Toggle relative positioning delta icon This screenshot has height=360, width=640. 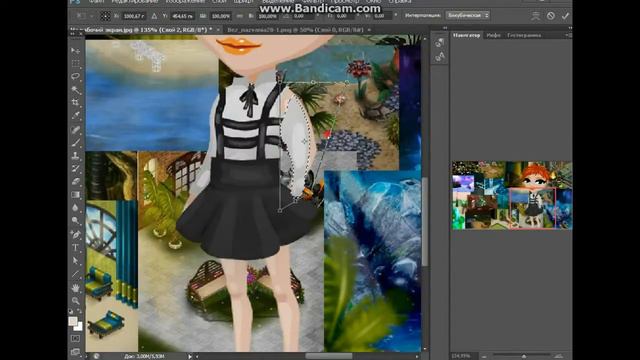tap(154, 16)
